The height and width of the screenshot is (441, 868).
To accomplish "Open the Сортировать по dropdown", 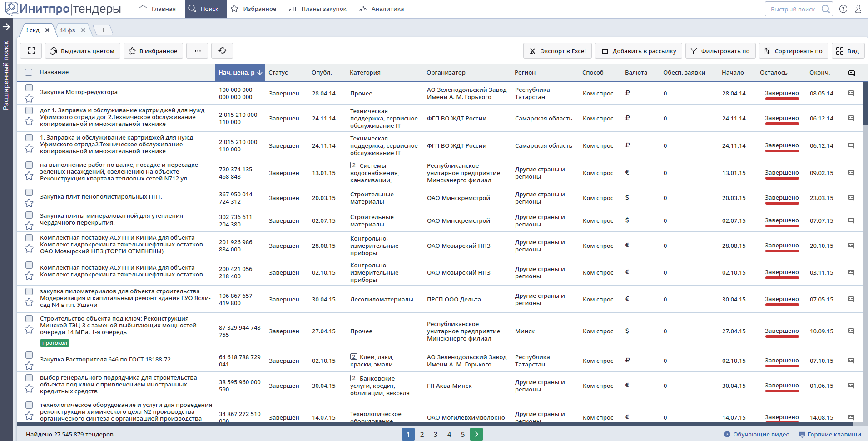I will click(794, 51).
